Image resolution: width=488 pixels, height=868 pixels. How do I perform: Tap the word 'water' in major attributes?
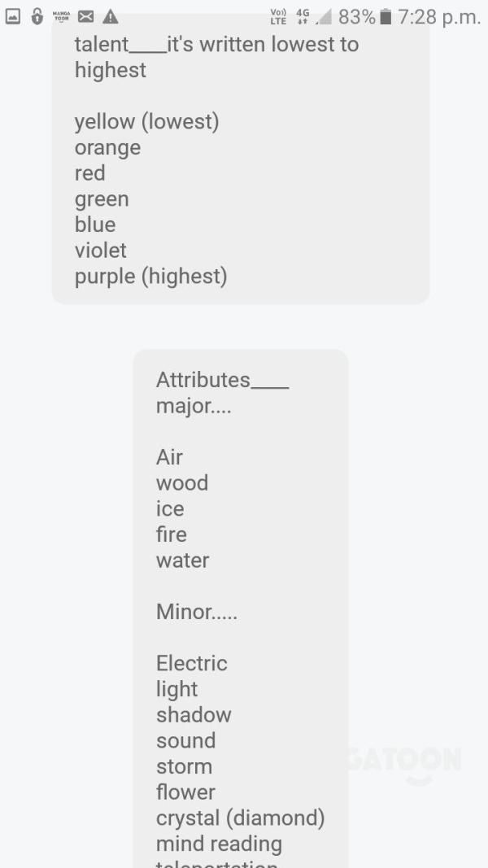pos(182,560)
